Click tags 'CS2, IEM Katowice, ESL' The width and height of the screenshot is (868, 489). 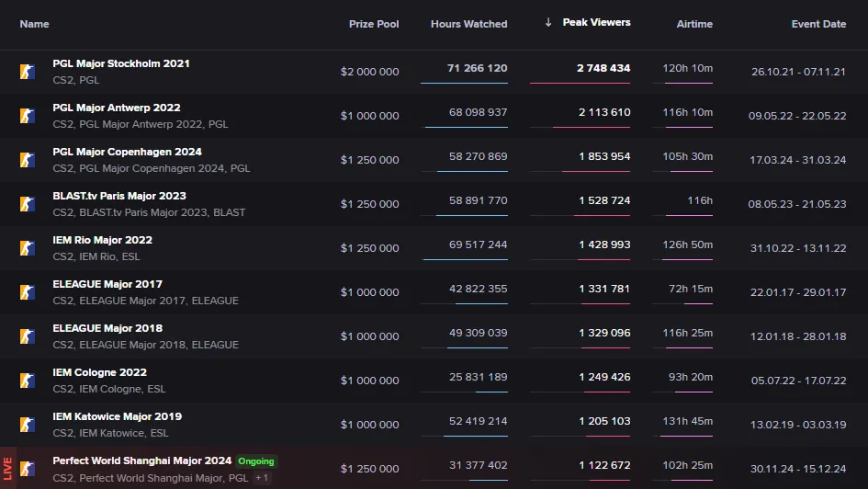[110, 433]
